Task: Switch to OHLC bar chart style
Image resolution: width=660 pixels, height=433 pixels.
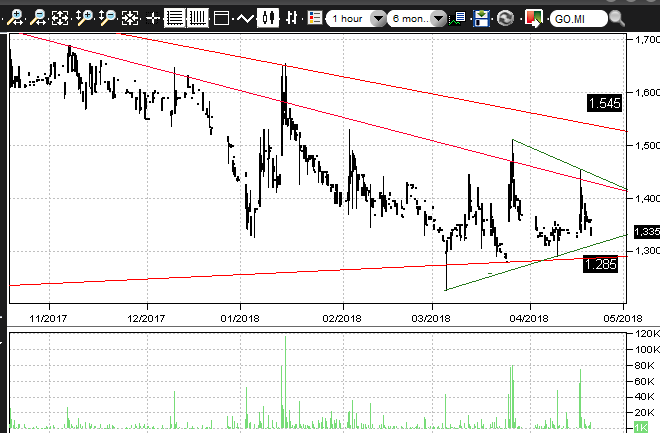Action: [291, 18]
